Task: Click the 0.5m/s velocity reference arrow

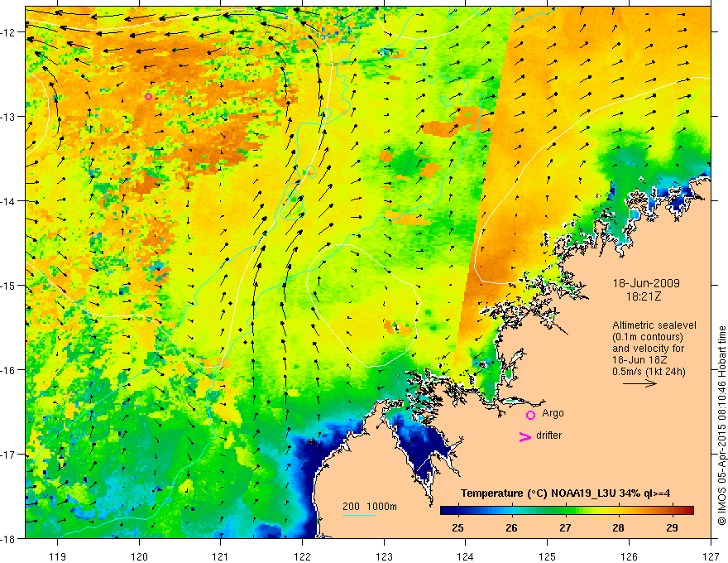Action: pyautogui.click(x=639, y=383)
